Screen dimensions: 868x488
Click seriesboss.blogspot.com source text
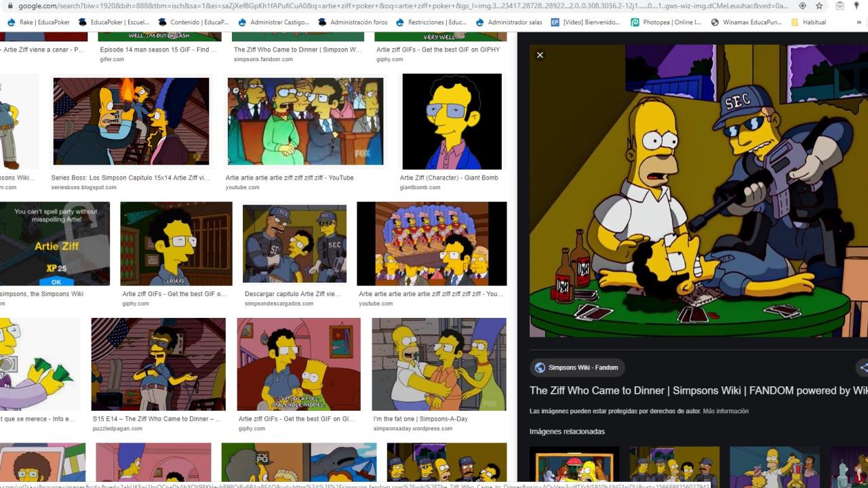pyautogui.click(x=83, y=187)
